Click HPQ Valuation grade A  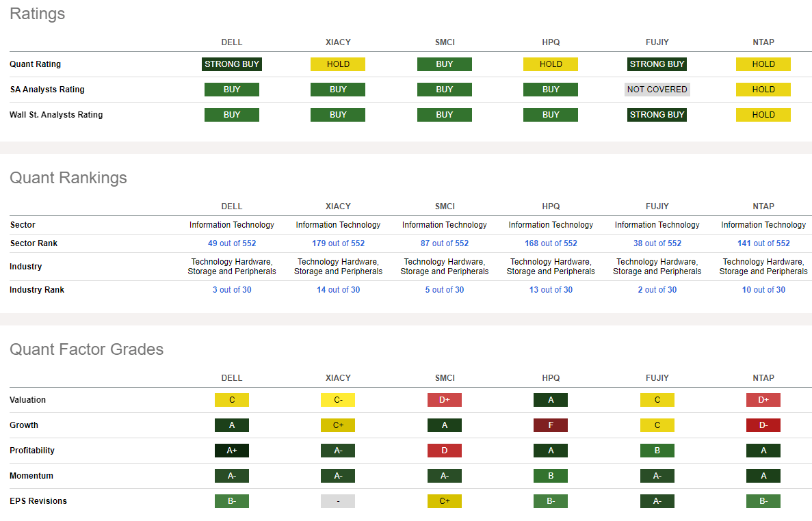click(551, 400)
